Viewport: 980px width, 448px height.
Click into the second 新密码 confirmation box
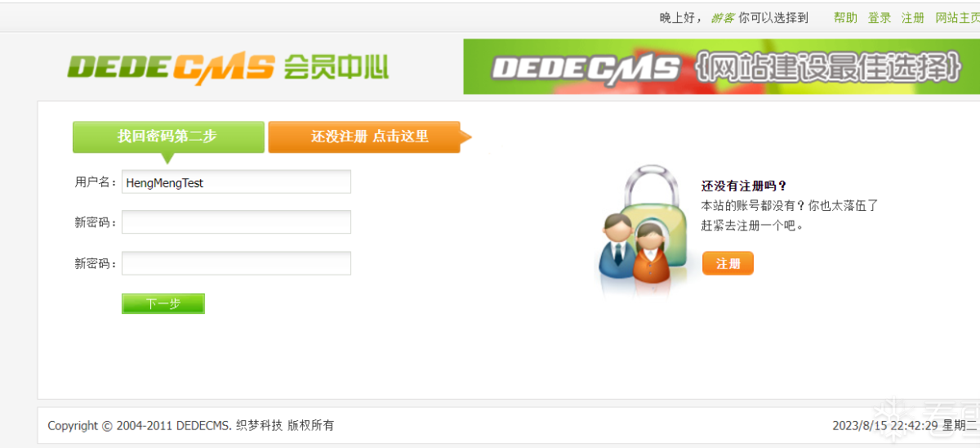tap(237, 263)
